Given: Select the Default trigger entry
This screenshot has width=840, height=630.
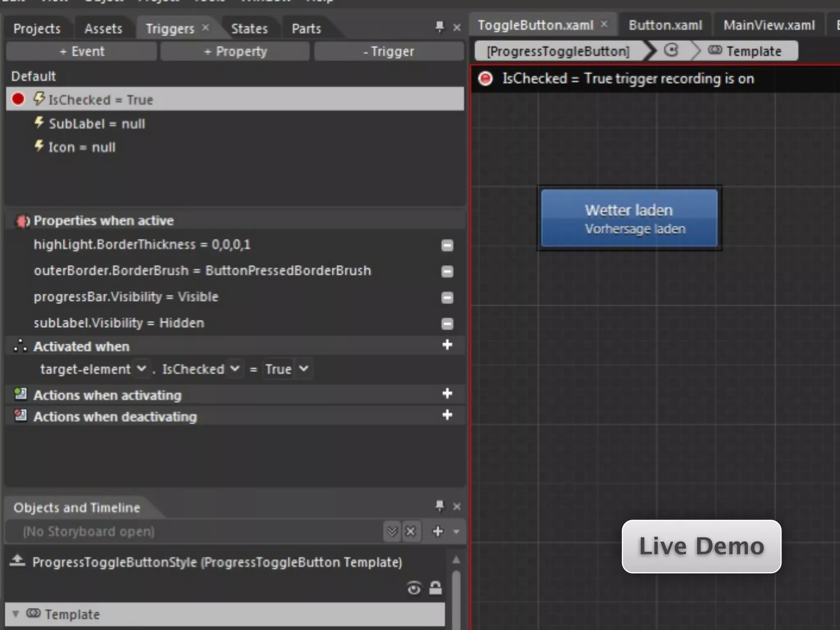Looking at the screenshot, I should point(34,76).
